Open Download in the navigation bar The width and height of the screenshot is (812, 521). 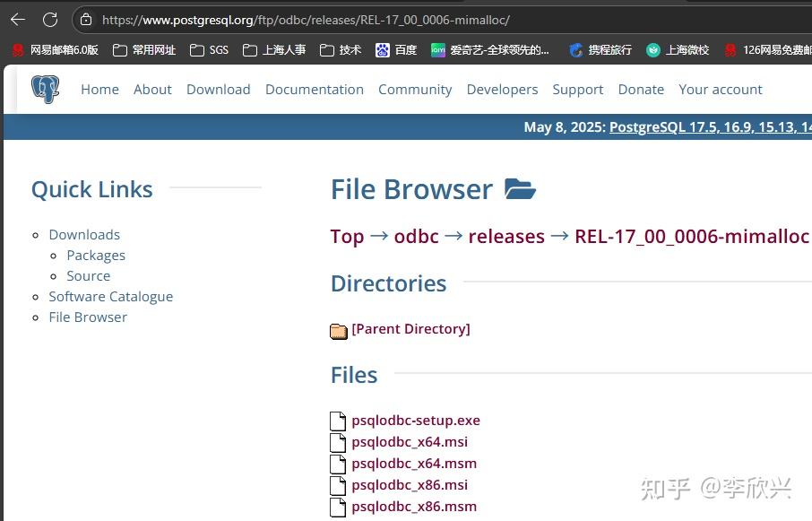click(218, 89)
